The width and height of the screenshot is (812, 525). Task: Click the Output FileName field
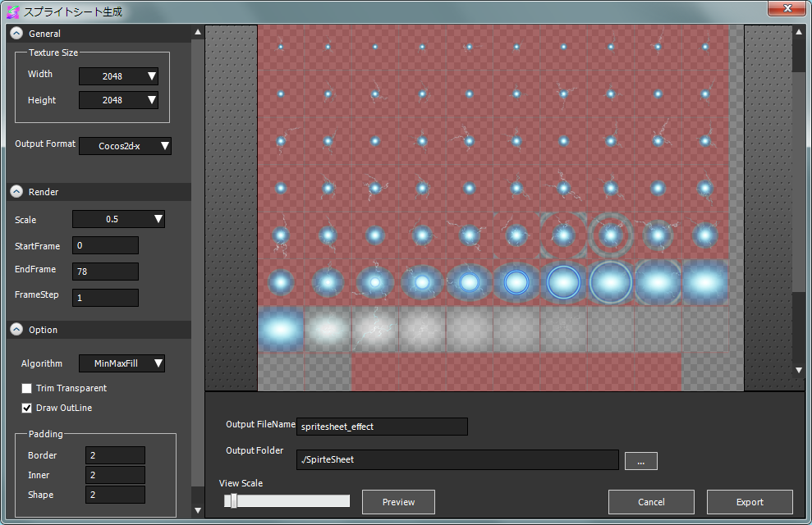382,427
